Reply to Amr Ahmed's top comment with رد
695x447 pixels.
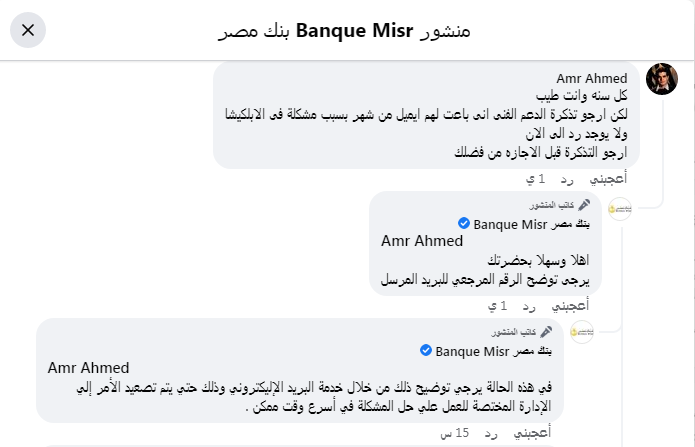click(x=566, y=179)
